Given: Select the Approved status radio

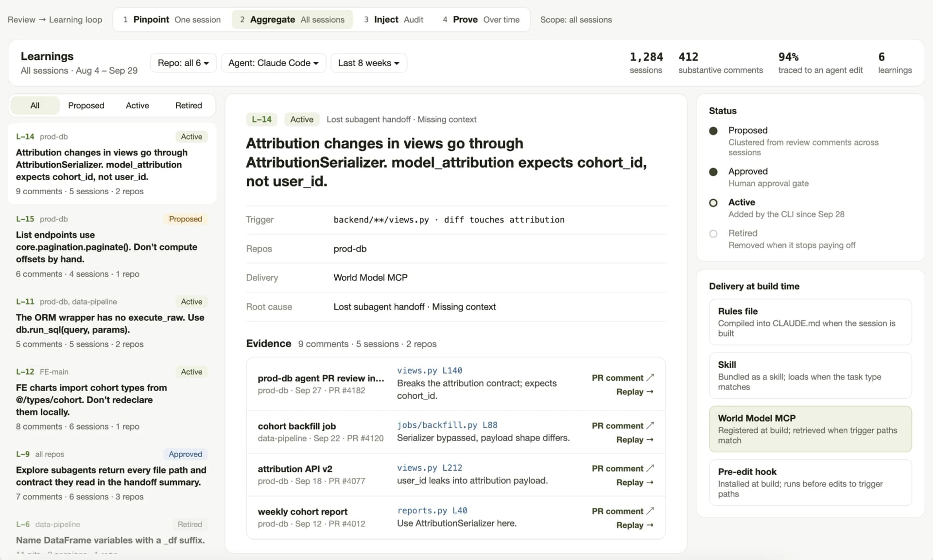Looking at the screenshot, I should [x=713, y=171].
